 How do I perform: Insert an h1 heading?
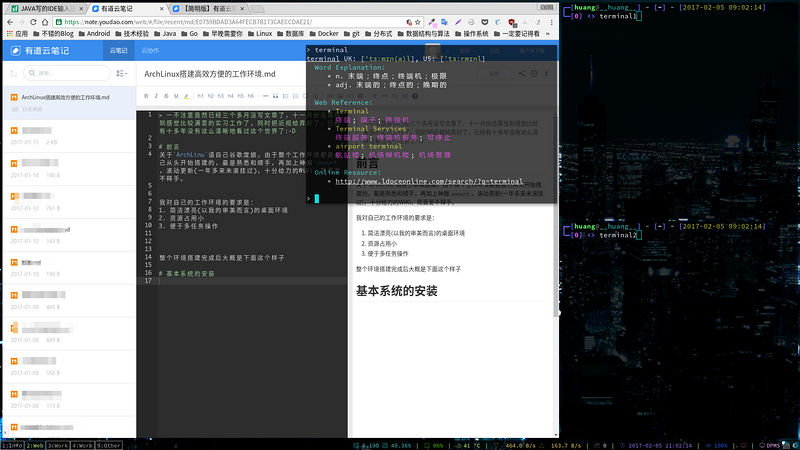click(201, 96)
